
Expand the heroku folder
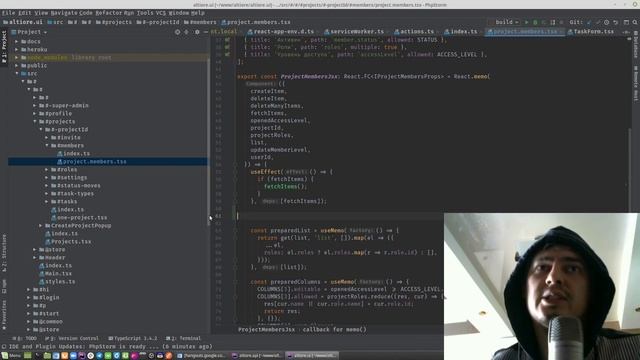[17, 49]
